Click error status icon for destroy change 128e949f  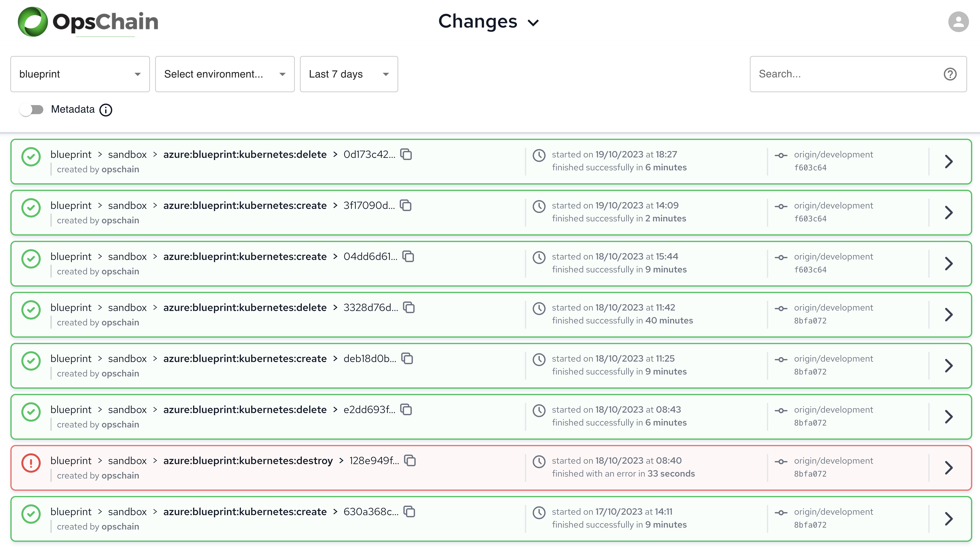click(x=31, y=463)
